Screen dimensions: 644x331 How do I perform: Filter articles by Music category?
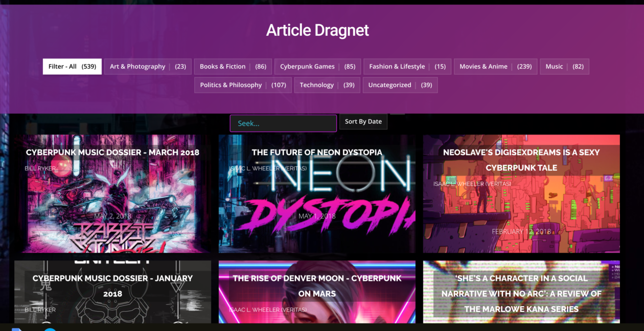coord(564,67)
